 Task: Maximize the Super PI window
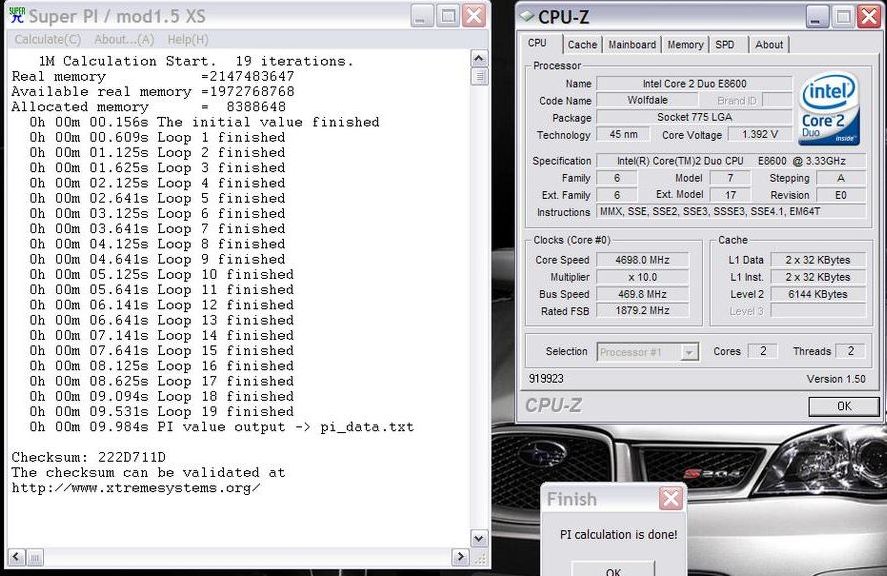tap(448, 16)
